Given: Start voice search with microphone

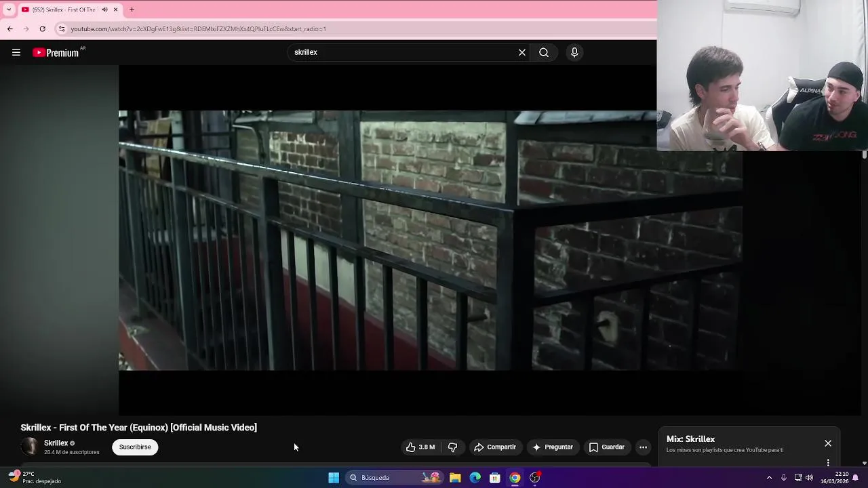Looking at the screenshot, I should tap(574, 52).
